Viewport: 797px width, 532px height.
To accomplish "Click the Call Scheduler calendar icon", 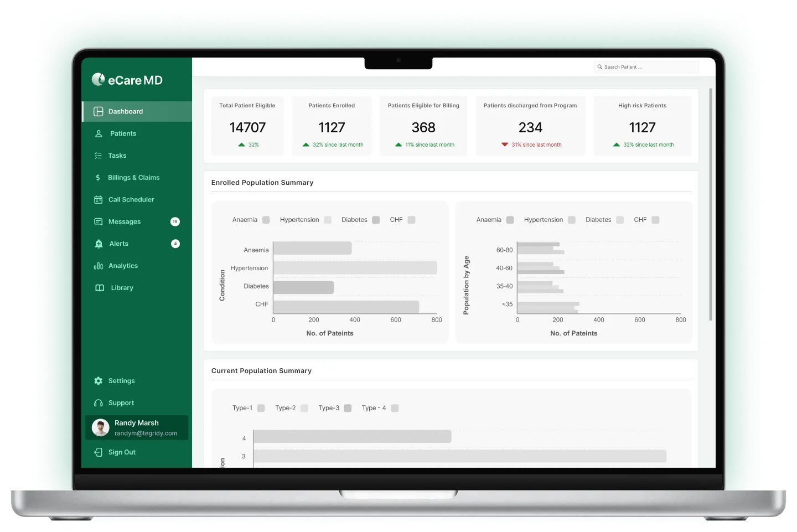I will tap(99, 200).
